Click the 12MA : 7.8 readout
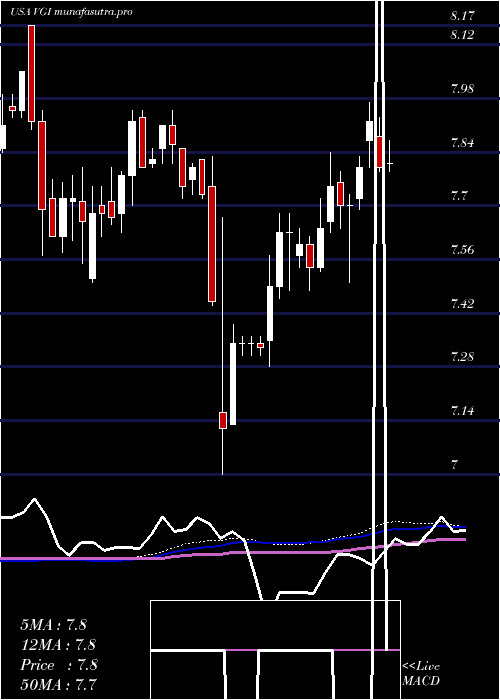The width and height of the screenshot is (500, 700). tap(58, 645)
